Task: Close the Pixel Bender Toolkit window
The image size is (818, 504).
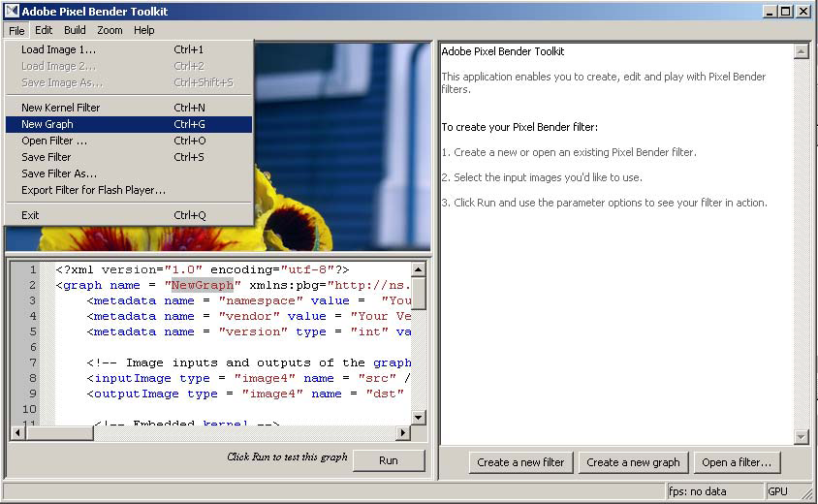Action: click(803, 11)
